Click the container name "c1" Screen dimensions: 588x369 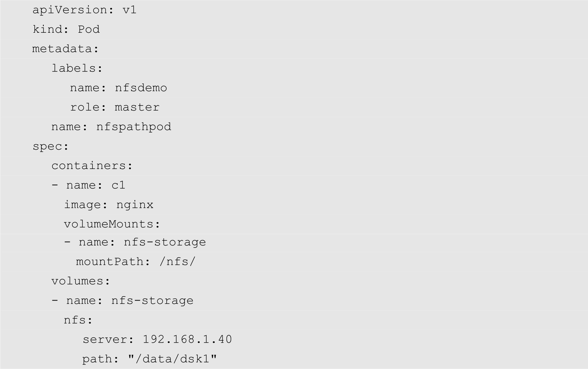coord(119,185)
